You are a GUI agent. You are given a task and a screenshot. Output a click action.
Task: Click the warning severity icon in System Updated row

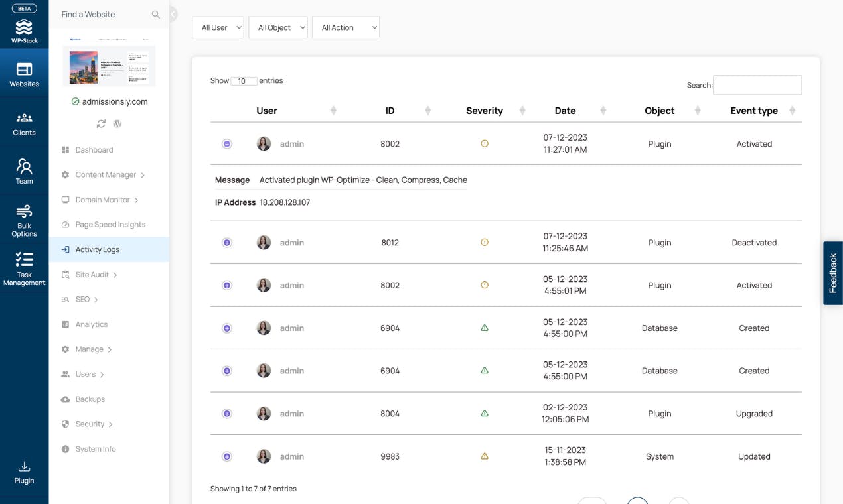click(485, 456)
